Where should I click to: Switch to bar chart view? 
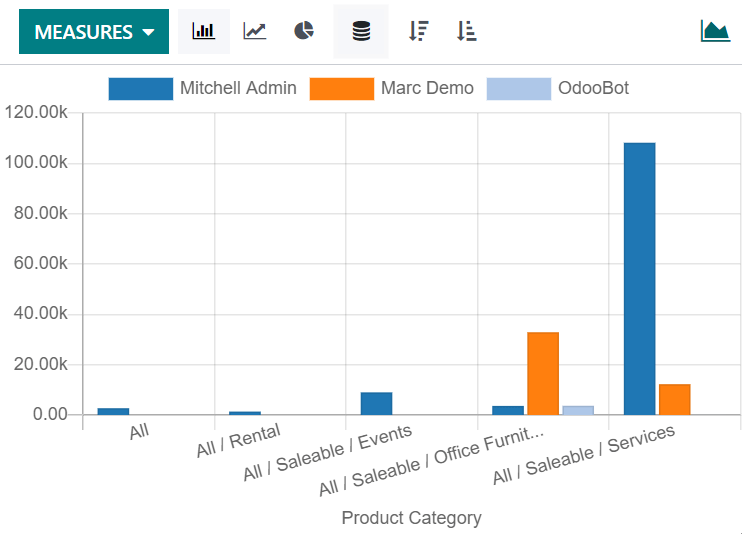(x=204, y=31)
